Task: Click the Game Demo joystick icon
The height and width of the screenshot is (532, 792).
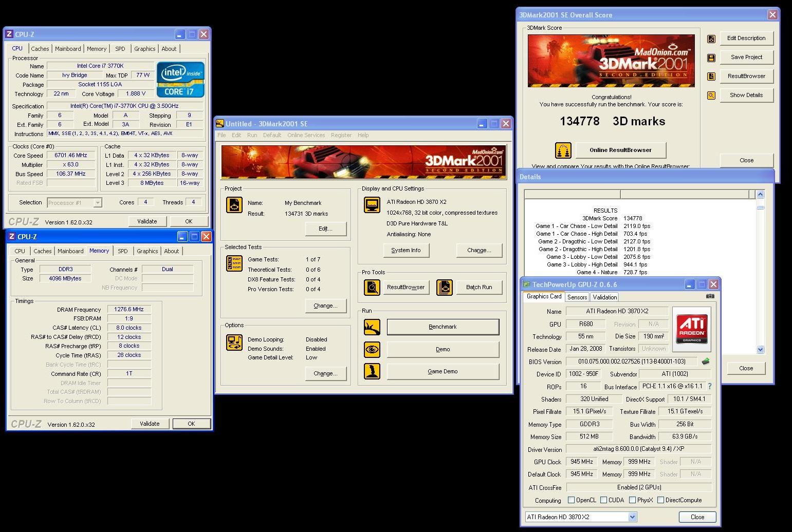Action: [x=372, y=371]
